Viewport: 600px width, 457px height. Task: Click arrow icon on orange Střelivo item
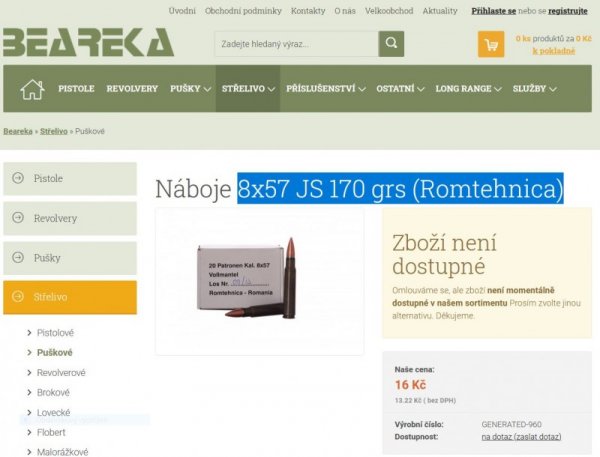(18, 297)
